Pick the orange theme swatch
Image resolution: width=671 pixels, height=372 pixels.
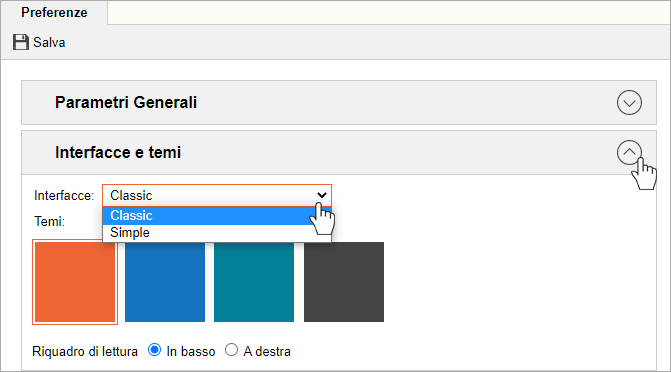click(75, 282)
